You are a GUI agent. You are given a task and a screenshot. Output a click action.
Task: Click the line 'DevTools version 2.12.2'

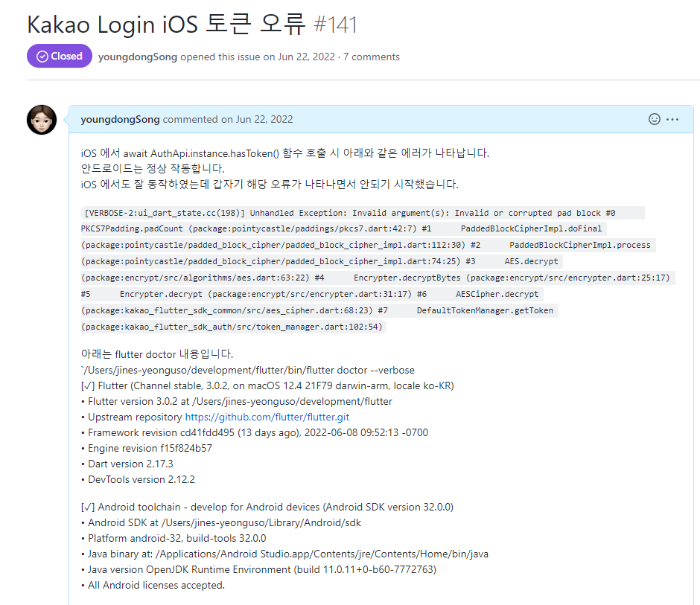(x=138, y=480)
